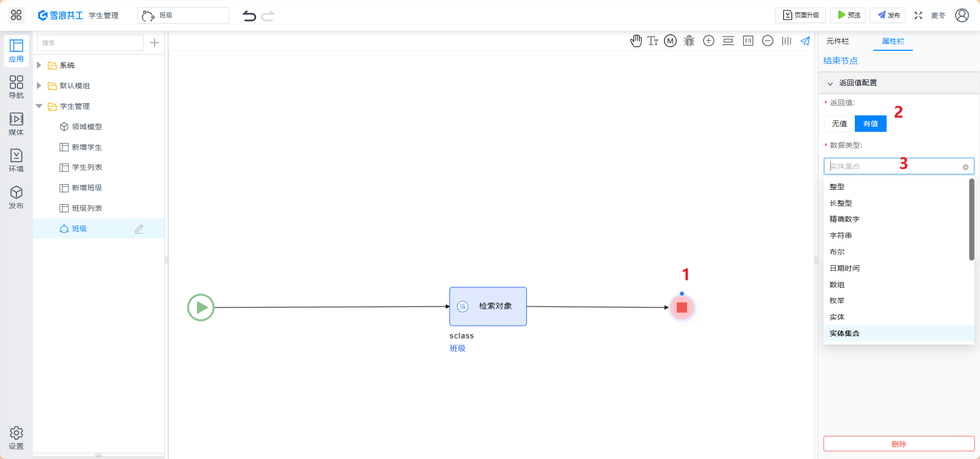Clear the 数据类型 selection
The image size is (980, 459).
pyautogui.click(x=966, y=167)
